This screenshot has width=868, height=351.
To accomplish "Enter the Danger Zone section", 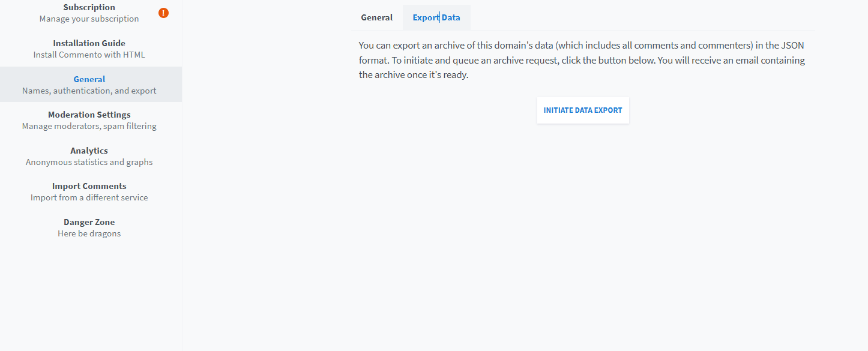I will tap(89, 222).
